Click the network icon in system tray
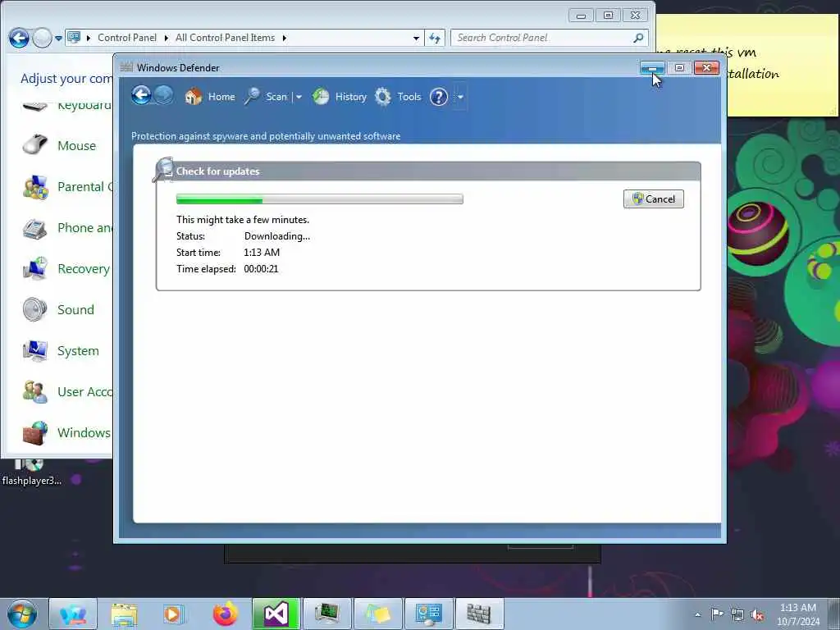This screenshot has height=630, width=840. pyautogui.click(x=737, y=614)
